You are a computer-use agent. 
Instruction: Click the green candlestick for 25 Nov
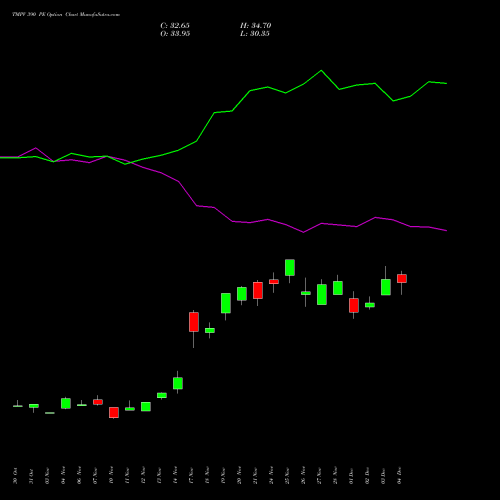point(290,267)
